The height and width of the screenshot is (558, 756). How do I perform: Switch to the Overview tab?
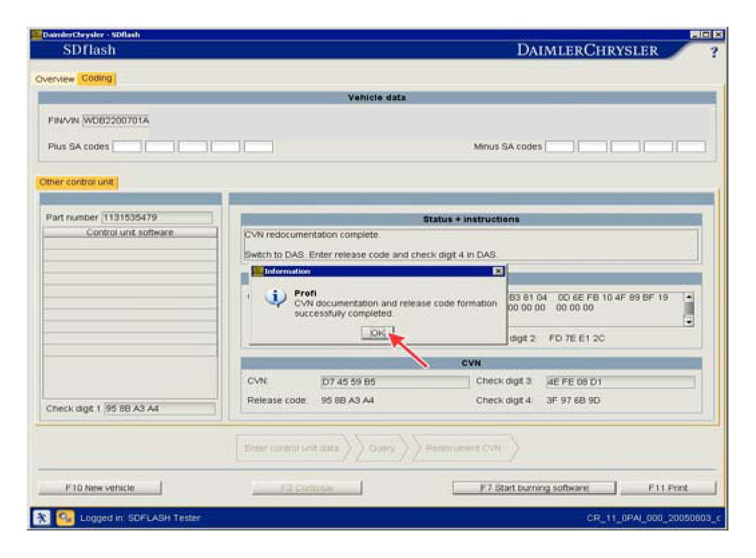55,79
